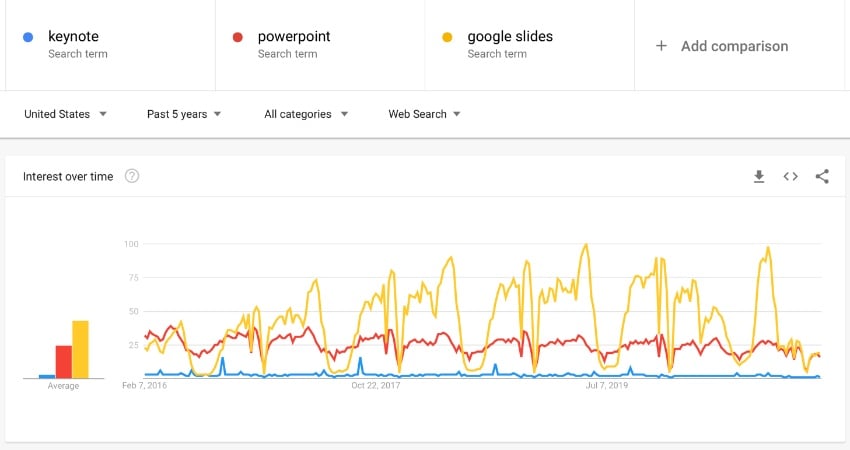Edit the keynote search term

click(x=73, y=37)
